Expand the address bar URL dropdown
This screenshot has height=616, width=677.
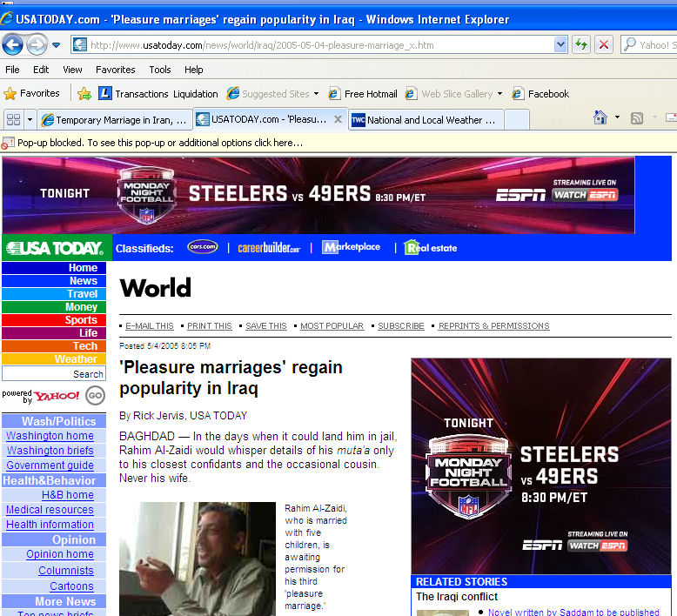[560, 44]
